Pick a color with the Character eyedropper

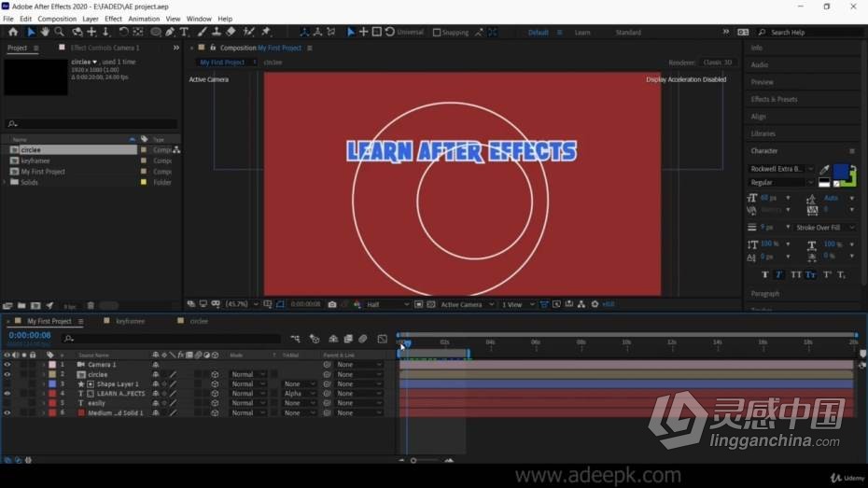[x=824, y=169]
